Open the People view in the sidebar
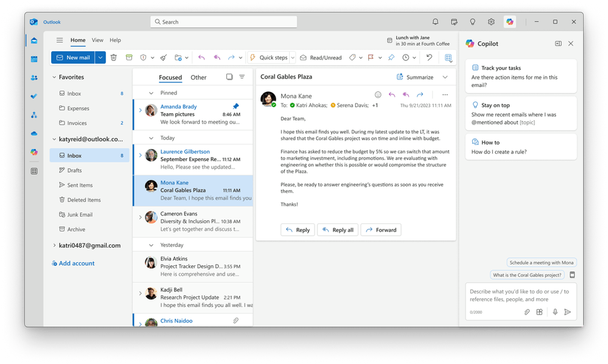The width and height of the screenshot is (608, 364). pos(34,77)
